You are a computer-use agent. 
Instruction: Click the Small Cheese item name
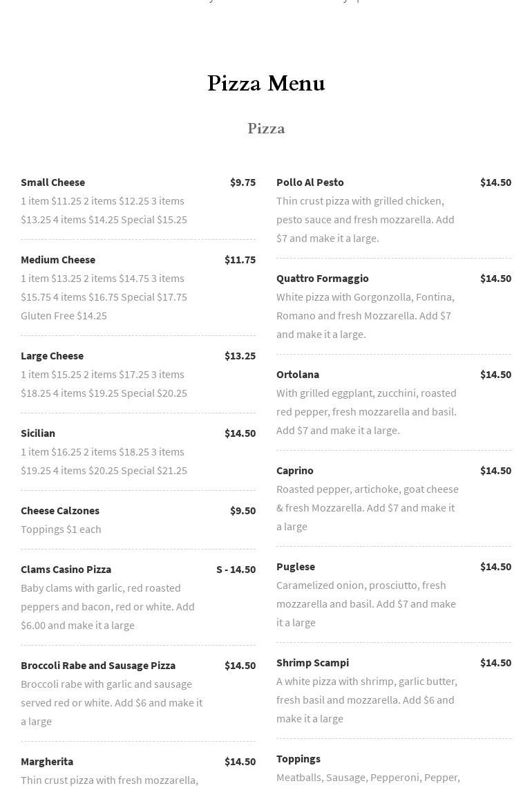click(53, 182)
